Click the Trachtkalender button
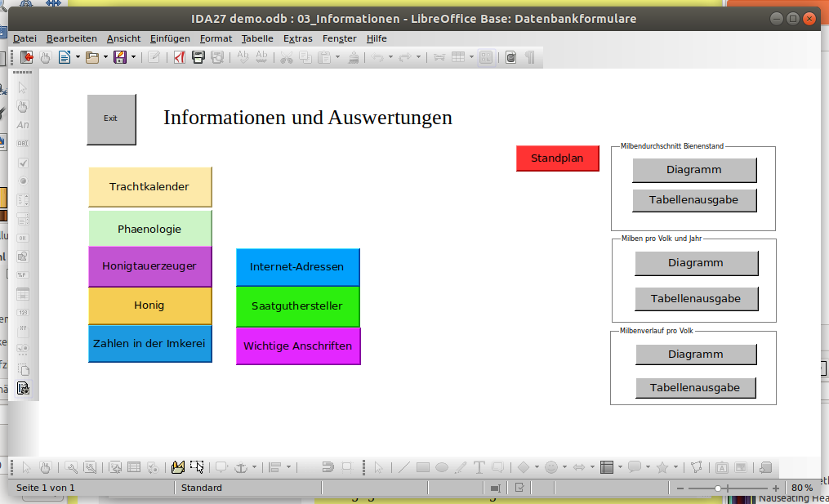This screenshot has height=504, width=829. [x=149, y=187]
